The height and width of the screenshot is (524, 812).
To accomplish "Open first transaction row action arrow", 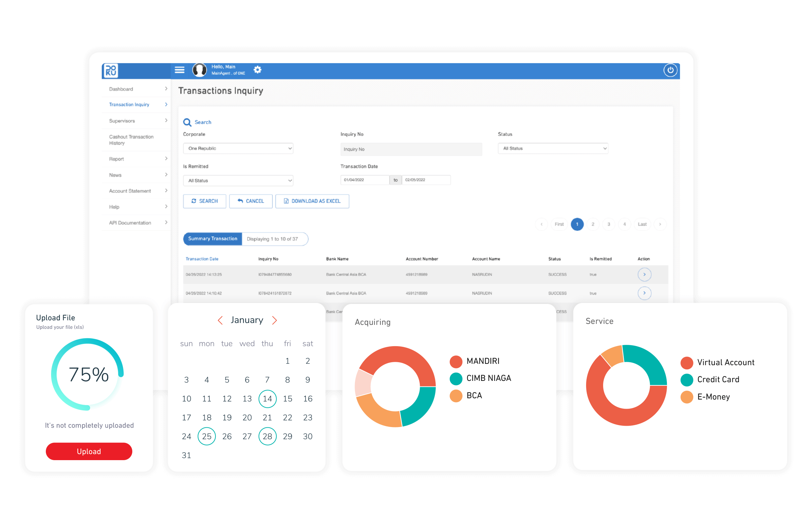I will pos(644,274).
